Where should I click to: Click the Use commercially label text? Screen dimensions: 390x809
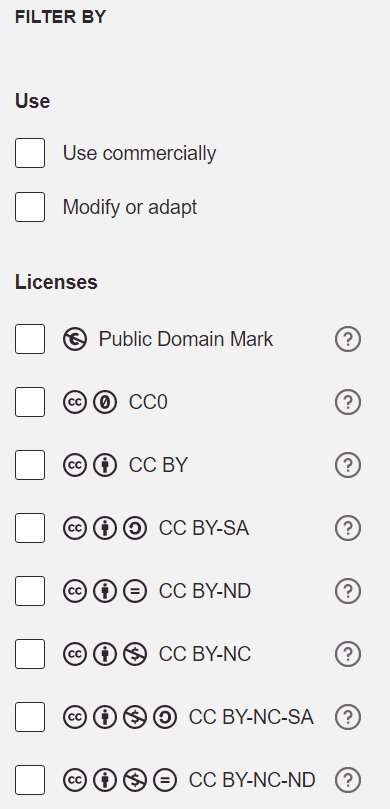coord(139,153)
